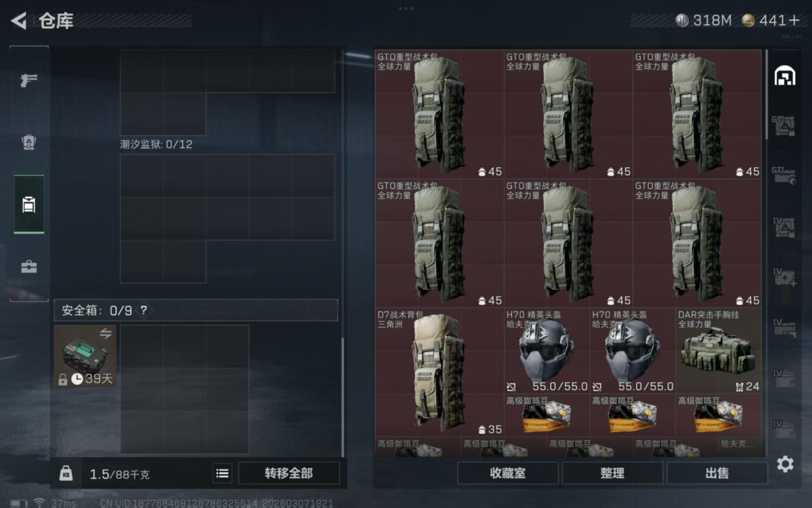The width and height of the screenshot is (812, 508).
Task: Click the 出售 sell button
Action: (717, 473)
